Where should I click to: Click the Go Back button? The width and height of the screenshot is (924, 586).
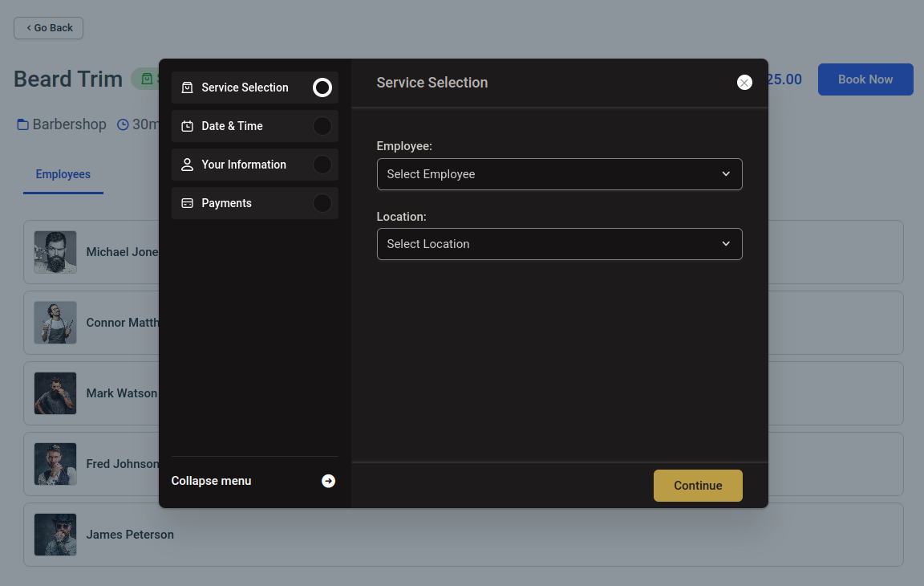pos(48,27)
